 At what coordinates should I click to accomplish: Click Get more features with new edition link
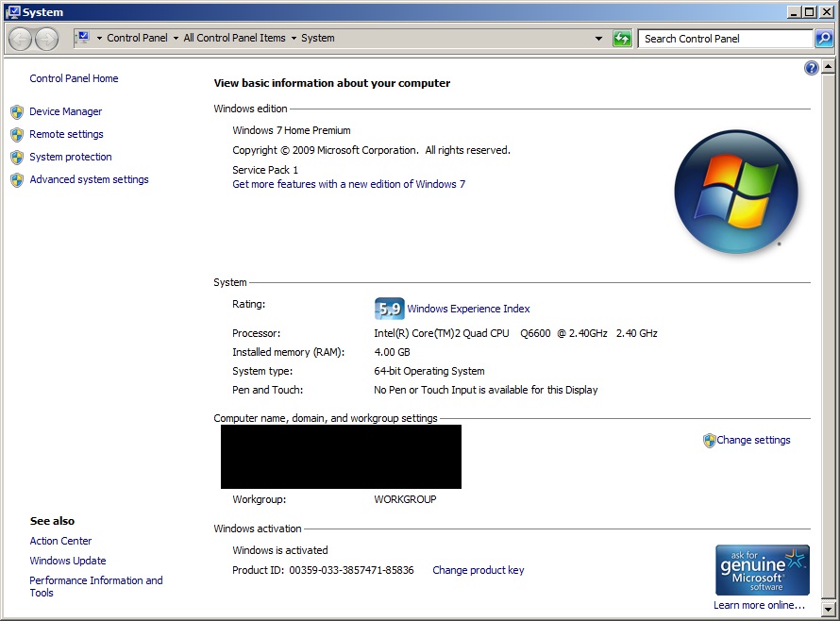coord(349,184)
